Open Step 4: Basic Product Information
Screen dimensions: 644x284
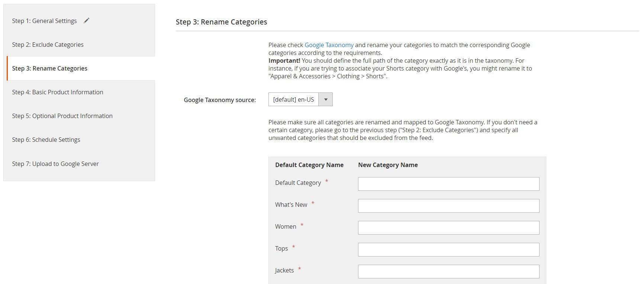(x=57, y=92)
